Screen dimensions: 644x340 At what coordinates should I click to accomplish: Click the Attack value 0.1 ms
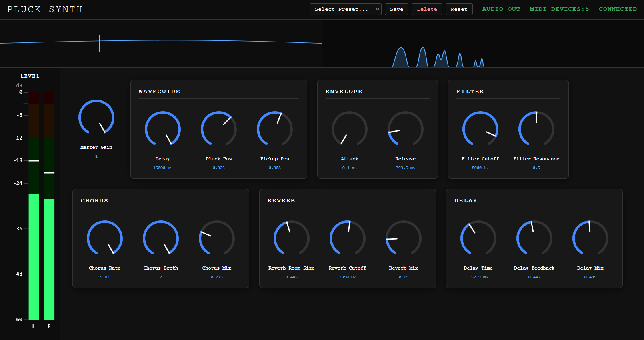point(350,168)
